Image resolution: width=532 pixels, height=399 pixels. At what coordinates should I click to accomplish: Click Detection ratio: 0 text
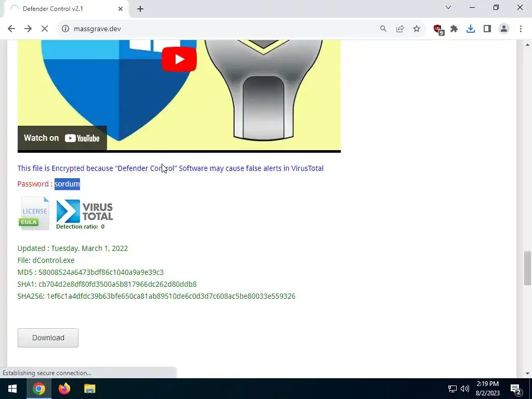pos(81,227)
